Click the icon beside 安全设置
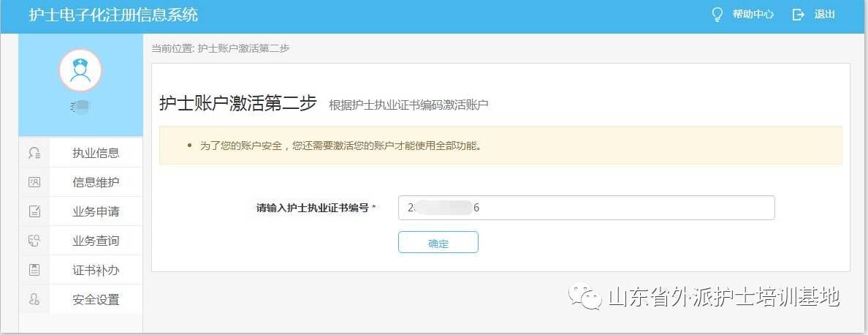The height and width of the screenshot is (335, 868). point(34,299)
